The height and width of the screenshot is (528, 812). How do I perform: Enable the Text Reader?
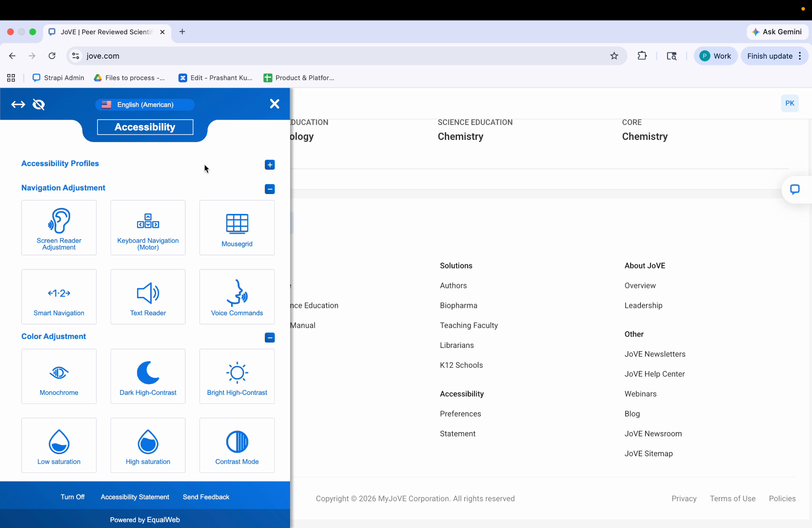[148, 297]
